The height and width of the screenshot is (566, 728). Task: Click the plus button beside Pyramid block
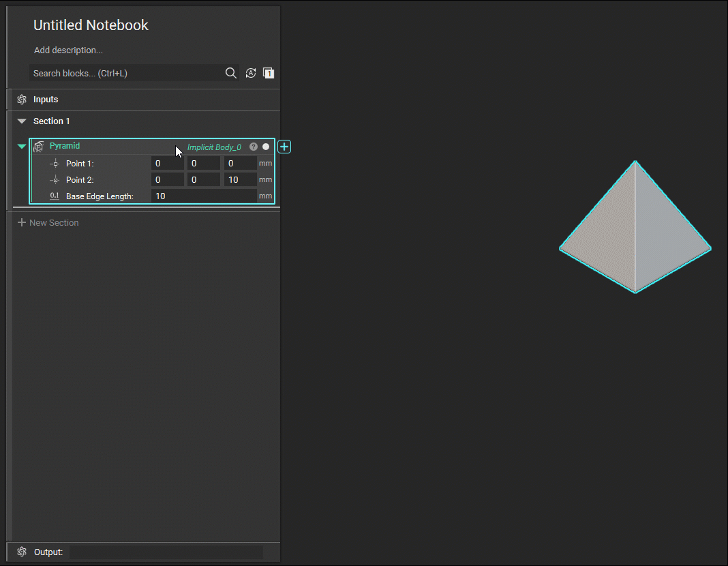[x=284, y=147]
